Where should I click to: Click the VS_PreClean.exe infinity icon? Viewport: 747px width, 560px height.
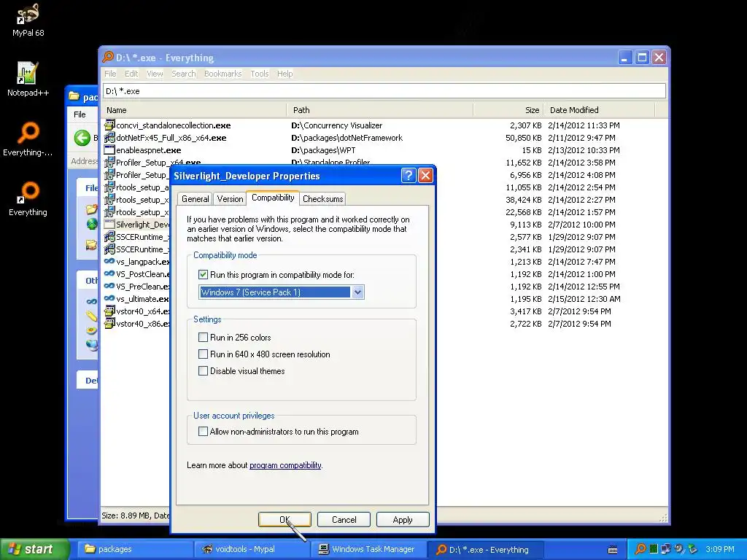coord(109,286)
